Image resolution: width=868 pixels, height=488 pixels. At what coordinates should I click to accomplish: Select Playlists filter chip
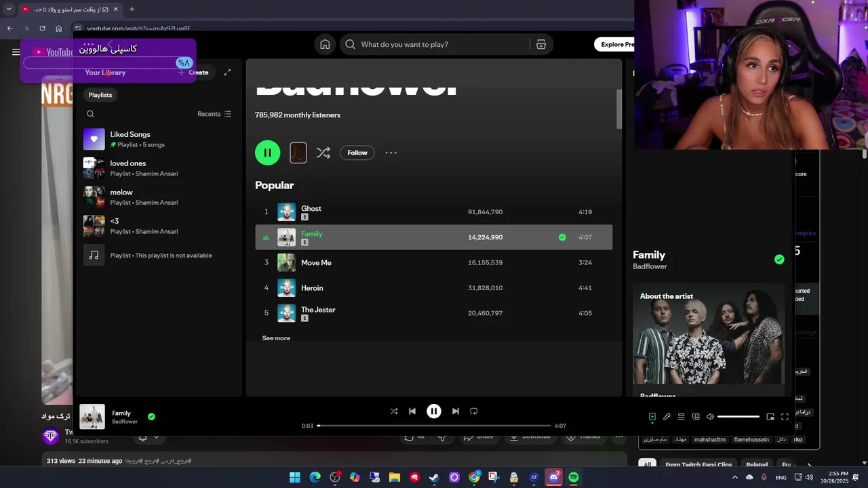100,95
